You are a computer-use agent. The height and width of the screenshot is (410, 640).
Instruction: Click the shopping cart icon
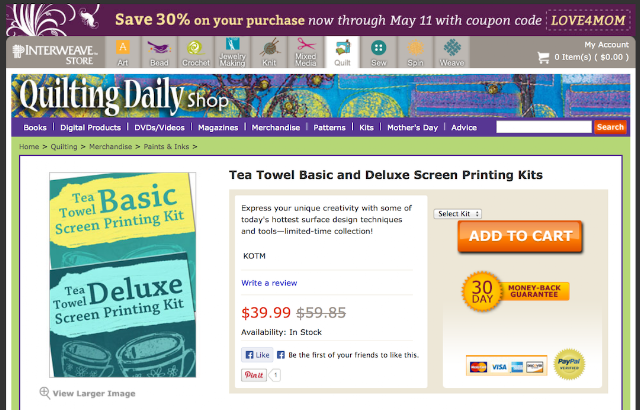click(543, 57)
